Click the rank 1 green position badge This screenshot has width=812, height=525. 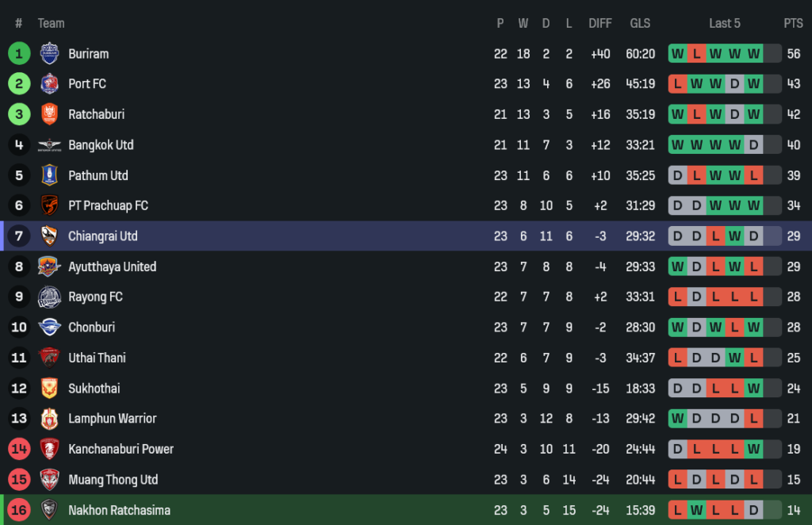point(19,54)
